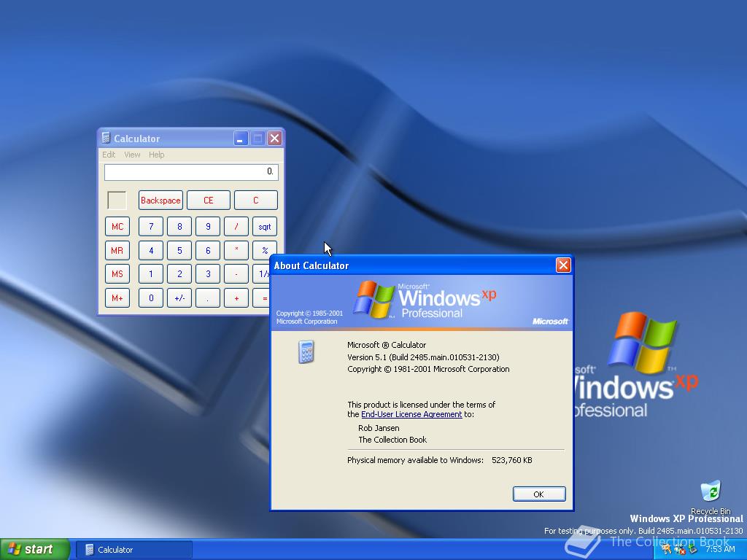The width and height of the screenshot is (747, 560).
Task: Click the 'Microsoft ® Calculator' text
Action: coord(387,345)
